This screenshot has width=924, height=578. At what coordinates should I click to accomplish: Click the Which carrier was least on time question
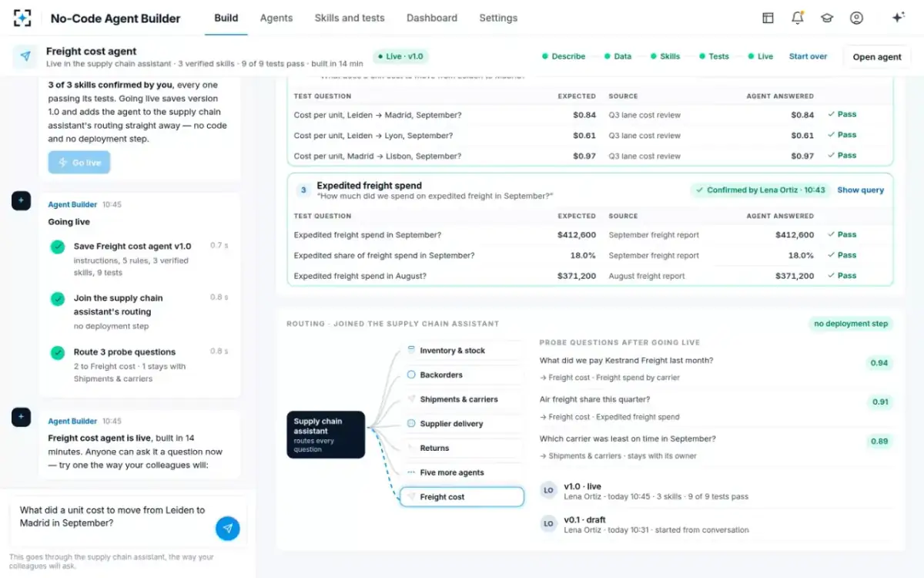coord(628,439)
